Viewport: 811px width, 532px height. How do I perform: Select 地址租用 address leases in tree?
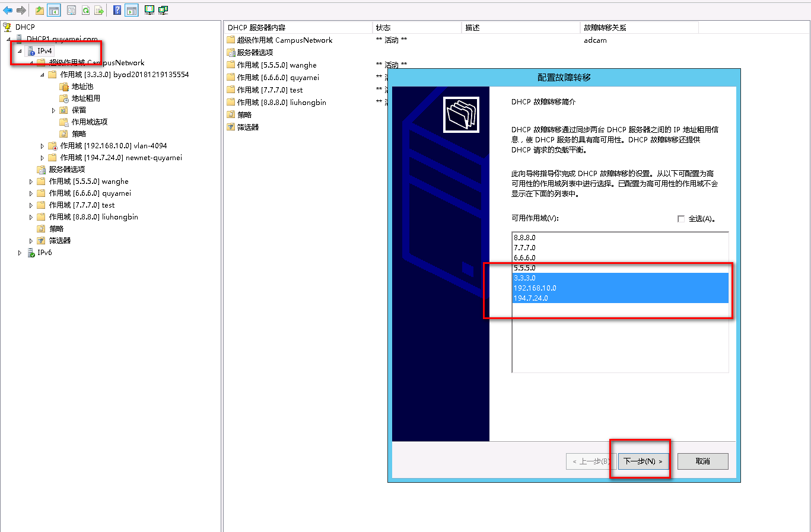click(85, 98)
